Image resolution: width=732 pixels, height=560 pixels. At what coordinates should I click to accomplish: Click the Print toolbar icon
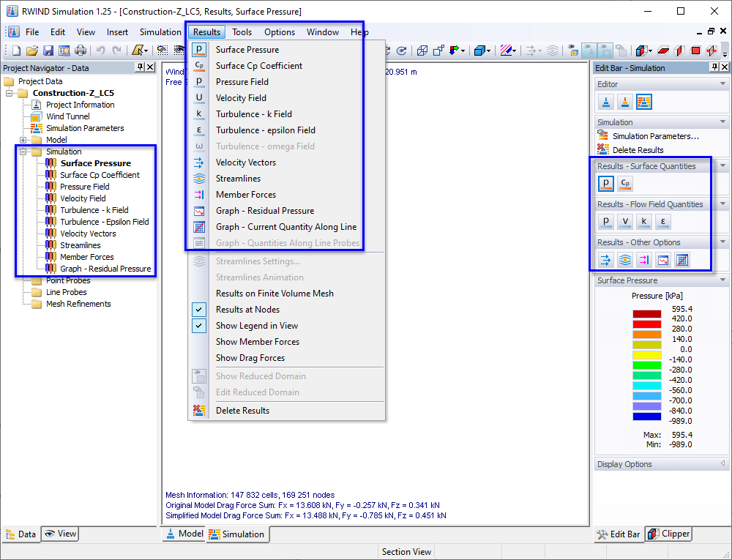click(81, 51)
